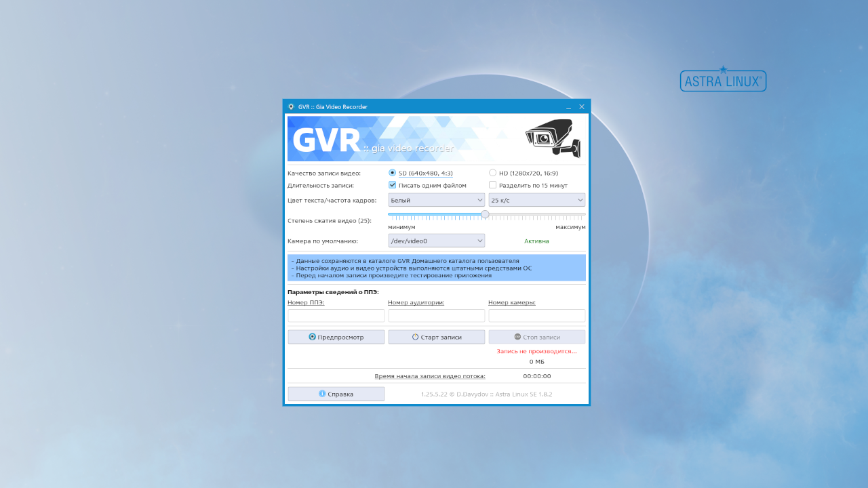
Task: Uncheck "Писать одним файлом" checkbox
Action: coord(392,185)
